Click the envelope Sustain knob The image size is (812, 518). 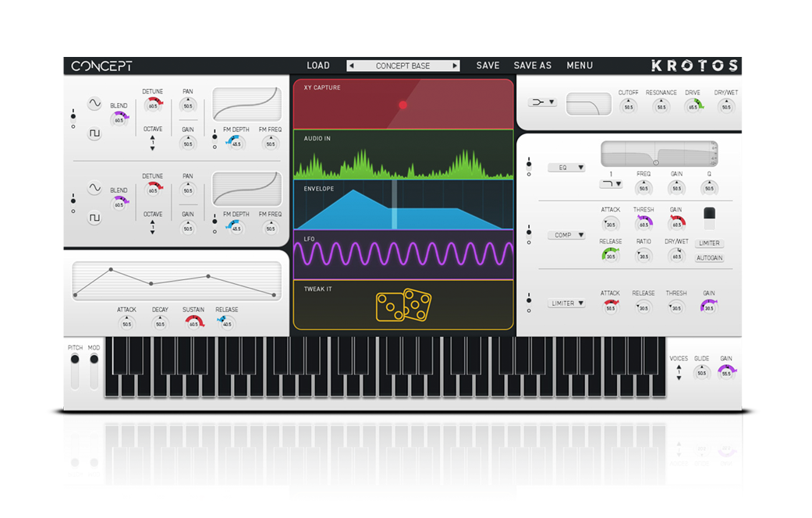(193, 323)
